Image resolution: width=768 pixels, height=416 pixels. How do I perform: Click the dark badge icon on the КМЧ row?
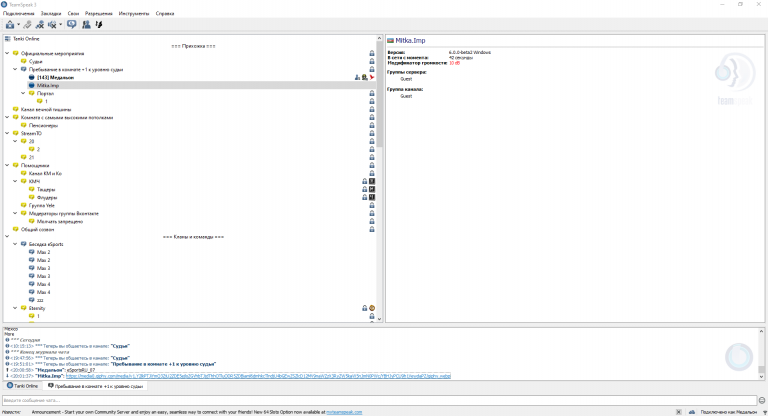[x=372, y=181]
